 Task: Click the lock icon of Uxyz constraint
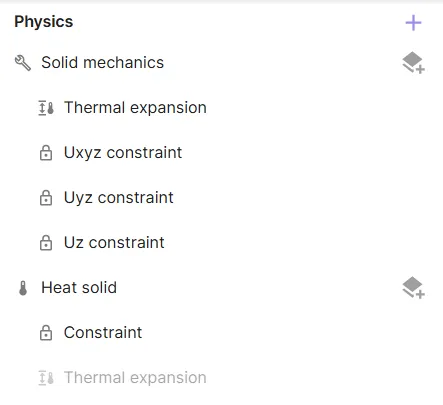pos(46,153)
